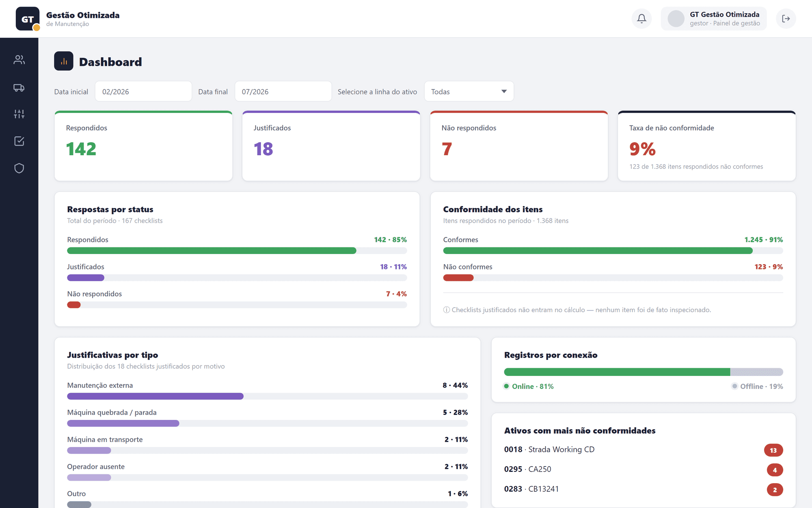Click Total do período · 167 checklists
Image resolution: width=812 pixels, height=508 pixels.
point(115,221)
